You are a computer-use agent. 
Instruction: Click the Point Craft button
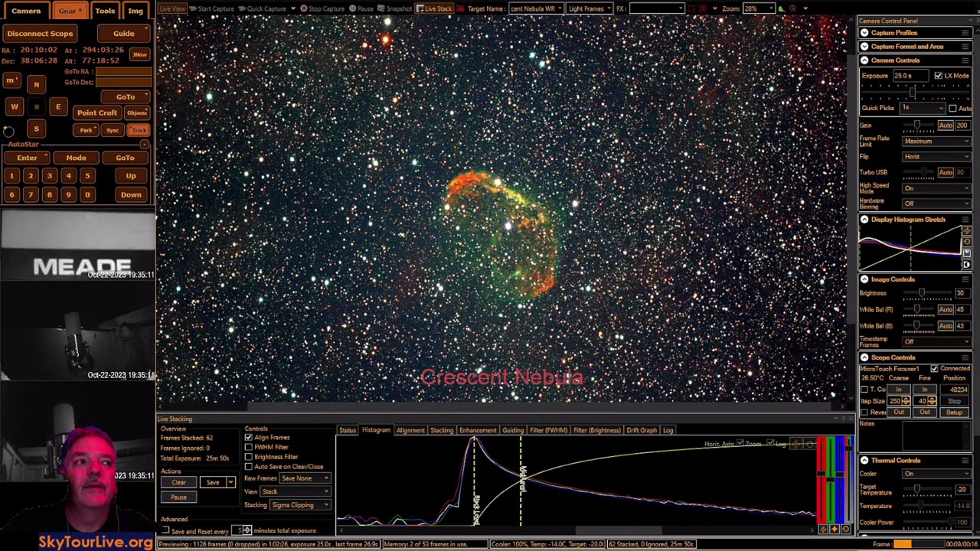(97, 112)
